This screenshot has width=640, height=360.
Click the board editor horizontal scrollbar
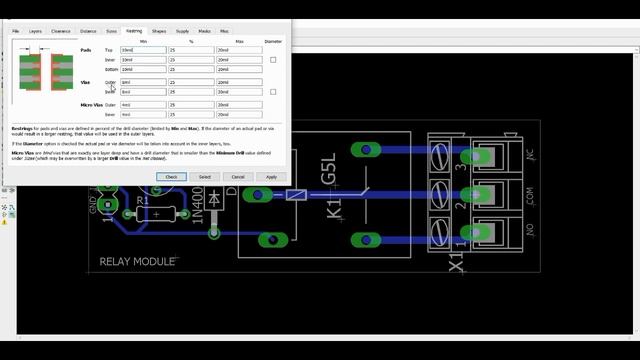point(324,338)
